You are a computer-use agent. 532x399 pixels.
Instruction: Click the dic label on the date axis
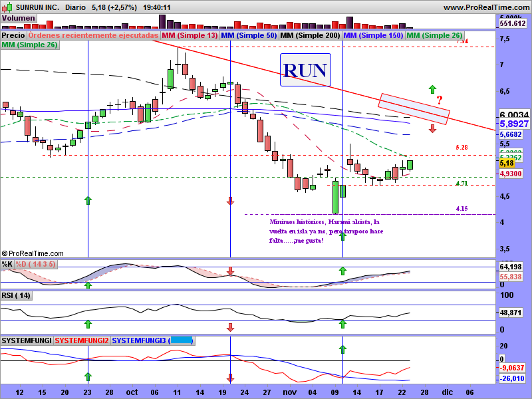pyautogui.click(x=448, y=392)
